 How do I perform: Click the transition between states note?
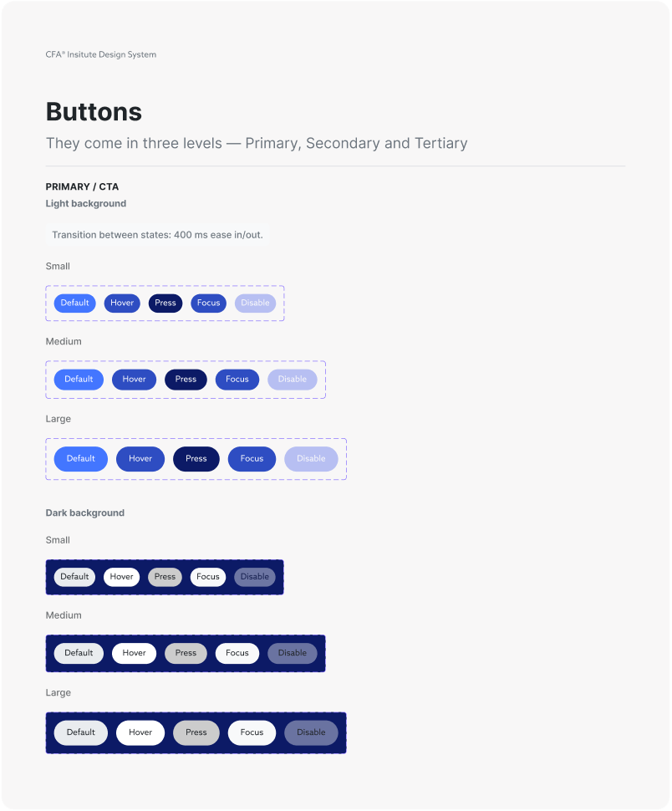click(157, 235)
